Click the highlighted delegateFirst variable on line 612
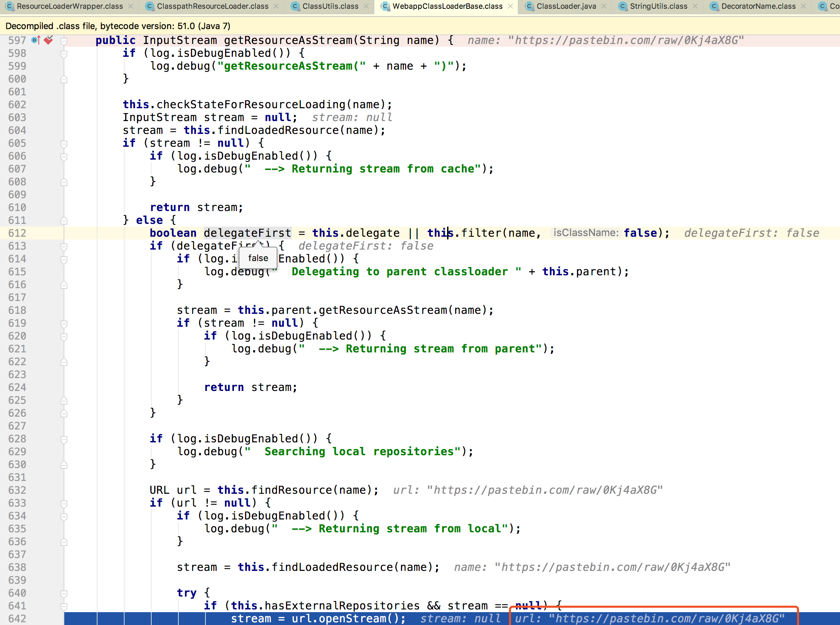This screenshot has width=840, height=625. pyautogui.click(x=248, y=233)
